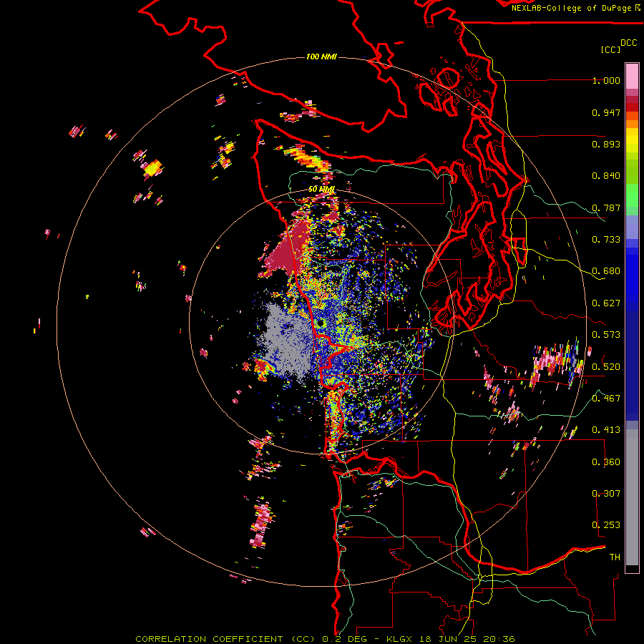Click the 0.413 legend value
This screenshot has height=644, width=644.
pos(606,430)
